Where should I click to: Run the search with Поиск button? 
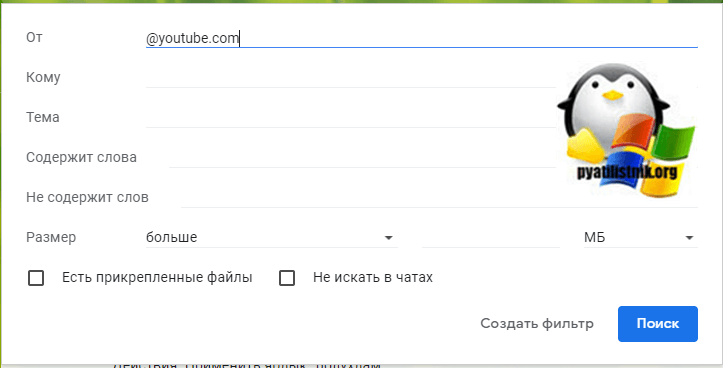(658, 324)
